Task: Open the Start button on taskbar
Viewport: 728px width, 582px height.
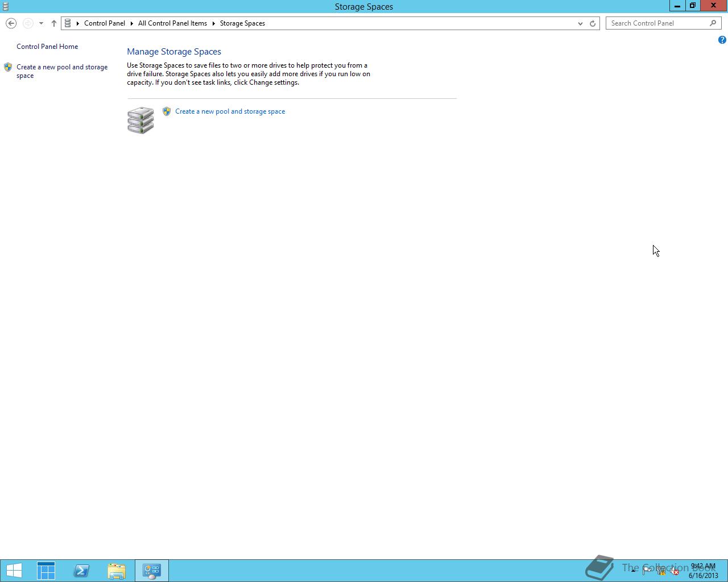Action: point(14,571)
